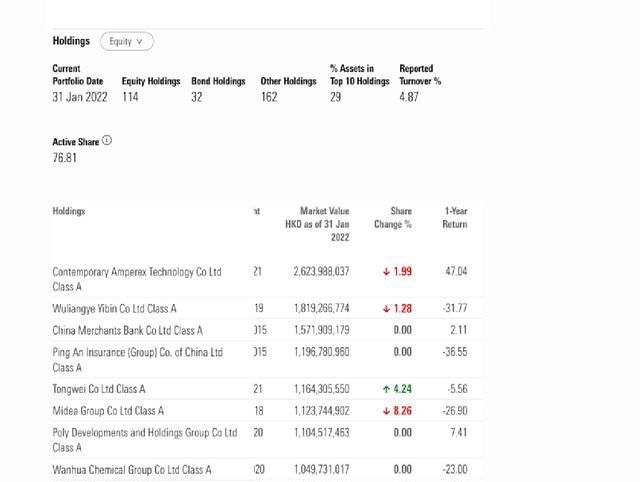Select market value 1,123,744,902
This screenshot has width=640, height=482.
(322, 411)
